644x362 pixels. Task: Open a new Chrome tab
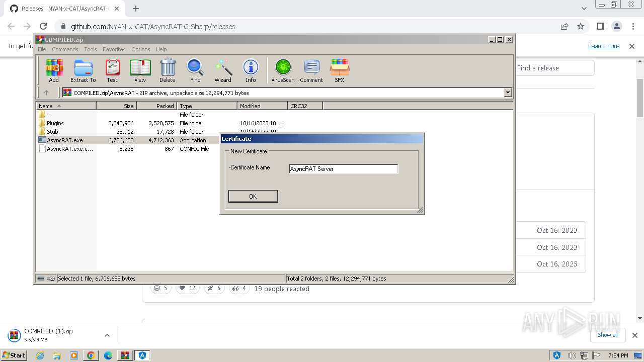pos(136,9)
